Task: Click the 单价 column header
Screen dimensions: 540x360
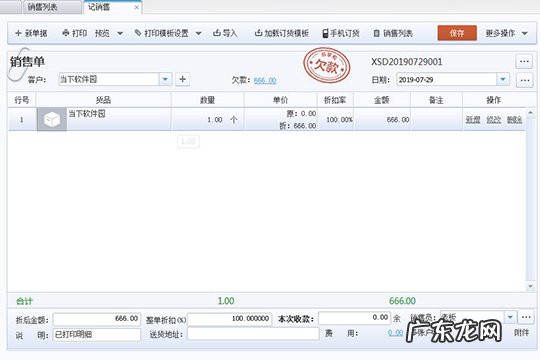Action: (x=280, y=100)
